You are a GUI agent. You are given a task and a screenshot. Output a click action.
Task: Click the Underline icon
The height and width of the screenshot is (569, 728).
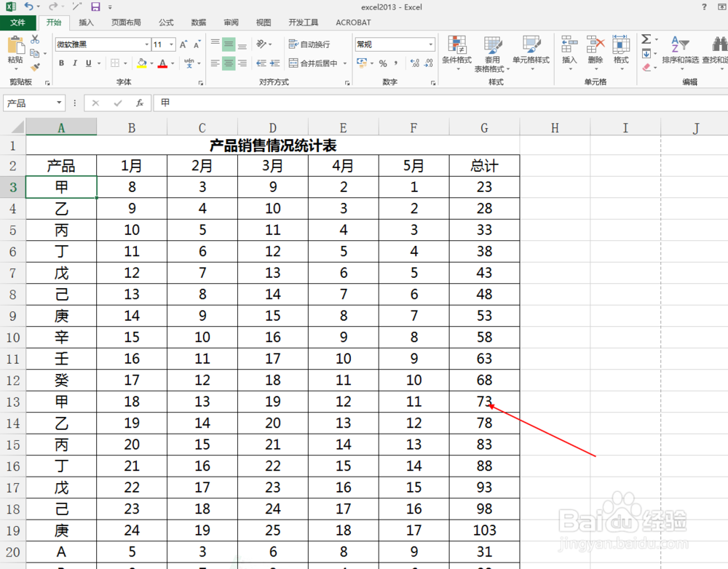pos(88,63)
